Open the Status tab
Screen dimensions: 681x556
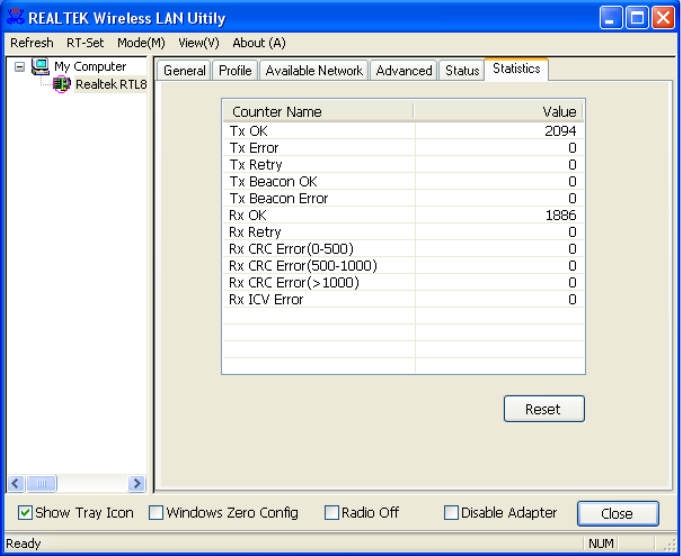(462, 70)
